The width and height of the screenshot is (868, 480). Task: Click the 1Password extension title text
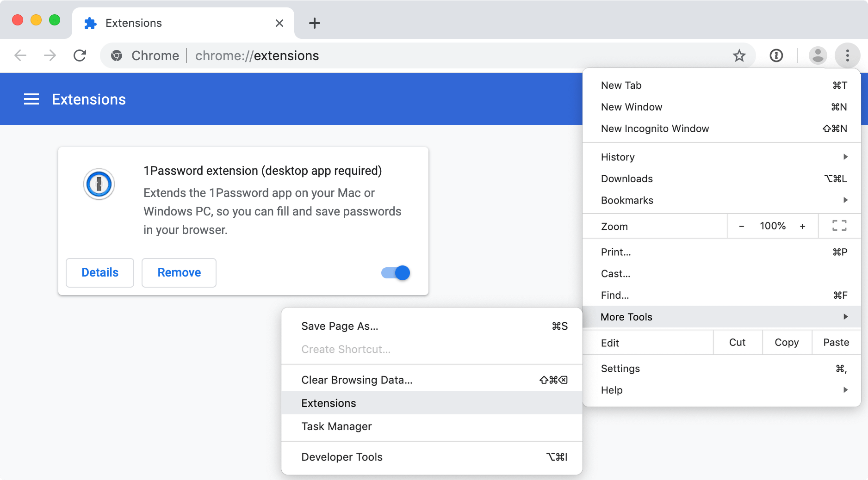[x=263, y=171]
